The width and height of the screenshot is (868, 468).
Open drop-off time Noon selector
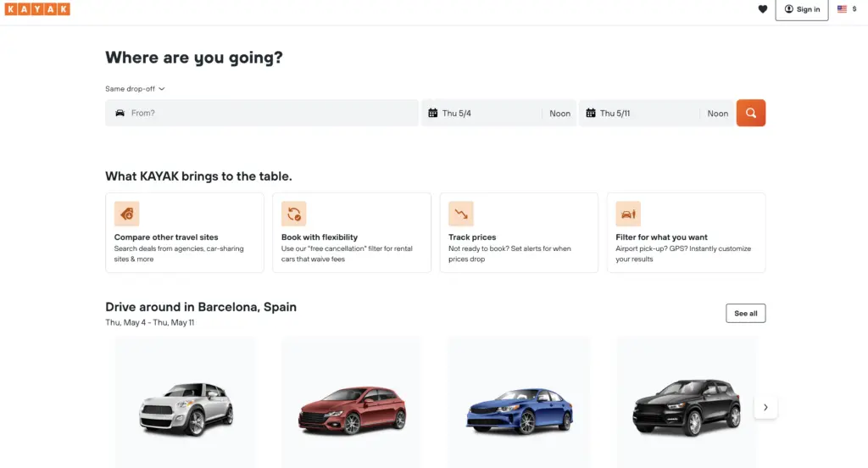717,114
